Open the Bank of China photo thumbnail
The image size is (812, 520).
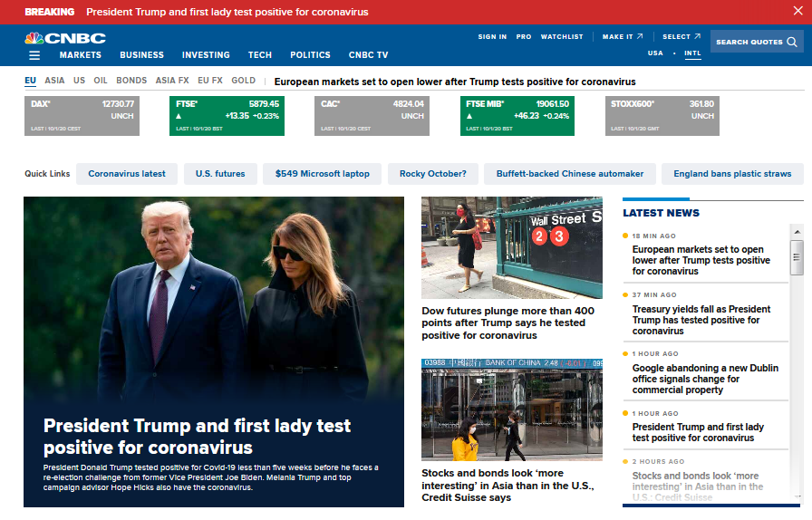pos(512,409)
